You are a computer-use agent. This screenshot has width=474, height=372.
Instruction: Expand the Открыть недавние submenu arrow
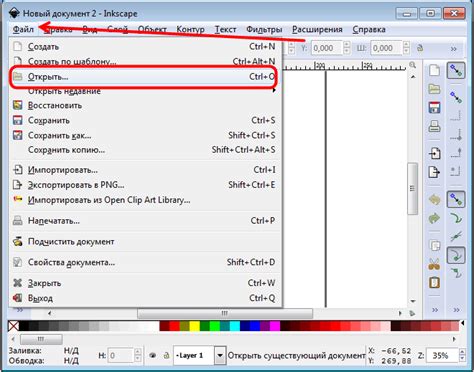pos(274,91)
